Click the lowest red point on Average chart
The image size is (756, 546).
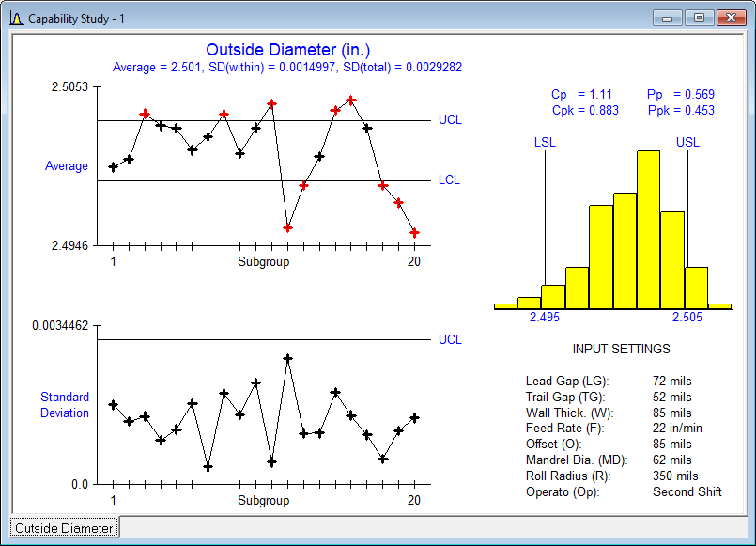pyautogui.click(x=414, y=233)
